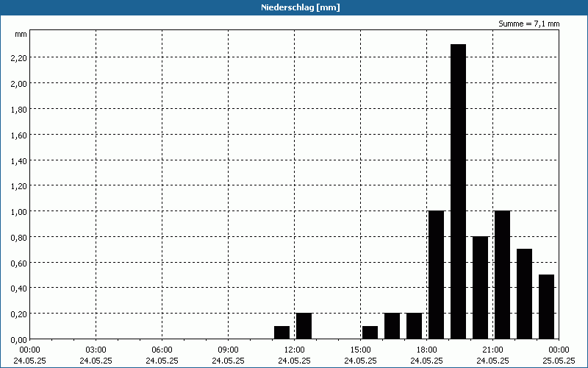Click the y-axis value '0,40'
588x368 pixels.
19,289
